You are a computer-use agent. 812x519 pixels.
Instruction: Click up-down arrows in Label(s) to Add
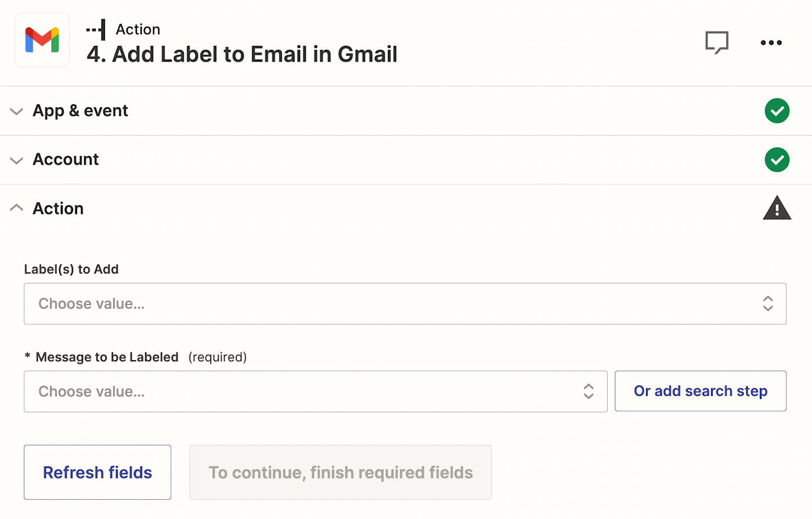pos(767,303)
